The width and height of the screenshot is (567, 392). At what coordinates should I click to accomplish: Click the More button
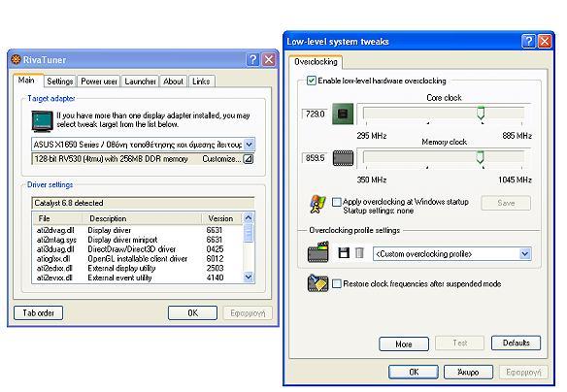[404, 343]
